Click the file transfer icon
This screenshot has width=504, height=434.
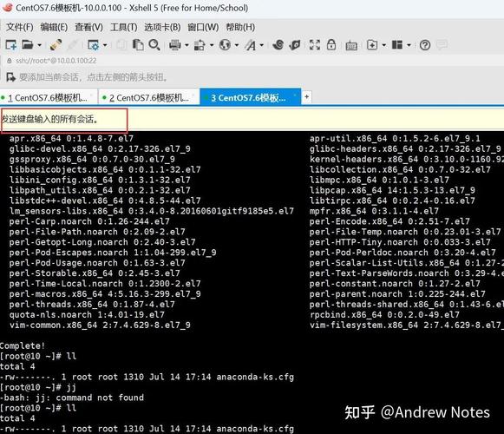(x=200, y=45)
